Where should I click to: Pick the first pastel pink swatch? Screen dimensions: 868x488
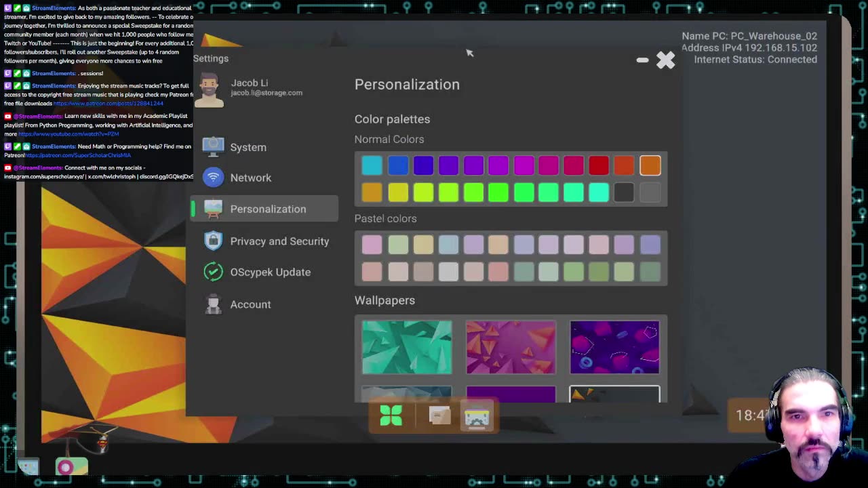[x=372, y=245]
